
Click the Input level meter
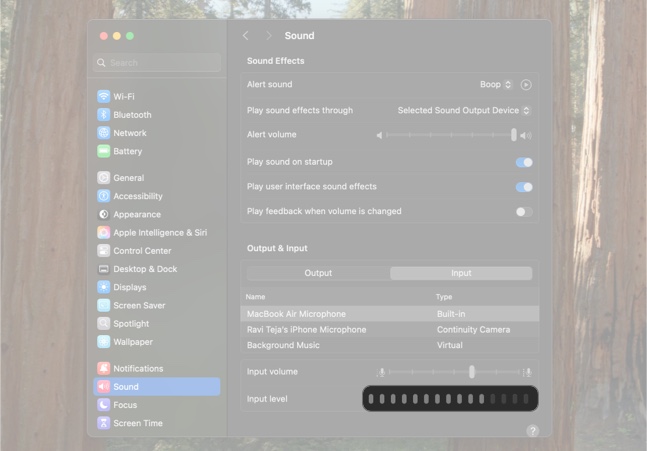click(x=450, y=399)
